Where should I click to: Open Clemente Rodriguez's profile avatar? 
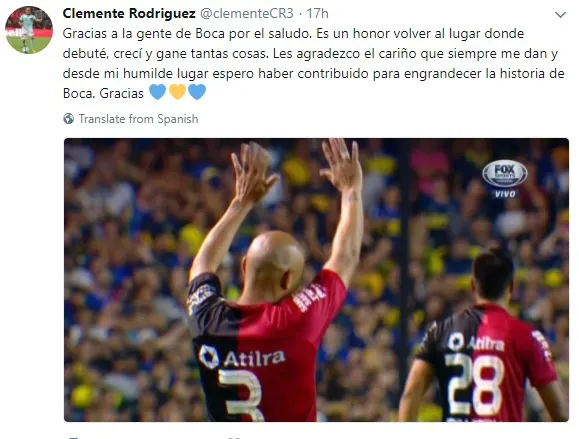[29, 30]
